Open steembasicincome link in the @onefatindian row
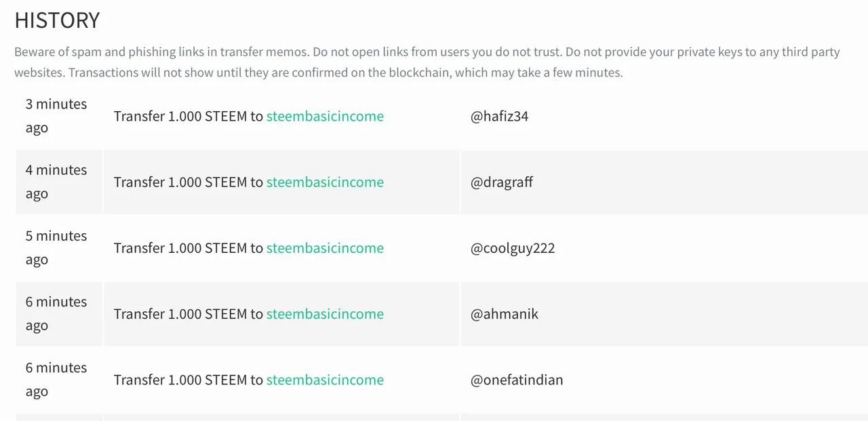The height and width of the screenshot is (421, 868). tap(325, 380)
